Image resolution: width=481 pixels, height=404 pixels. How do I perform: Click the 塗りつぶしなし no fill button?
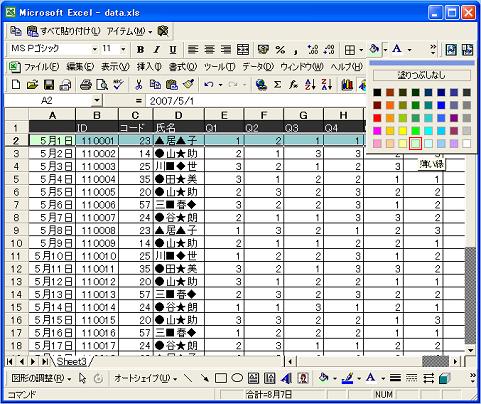(x=421, y=75)
